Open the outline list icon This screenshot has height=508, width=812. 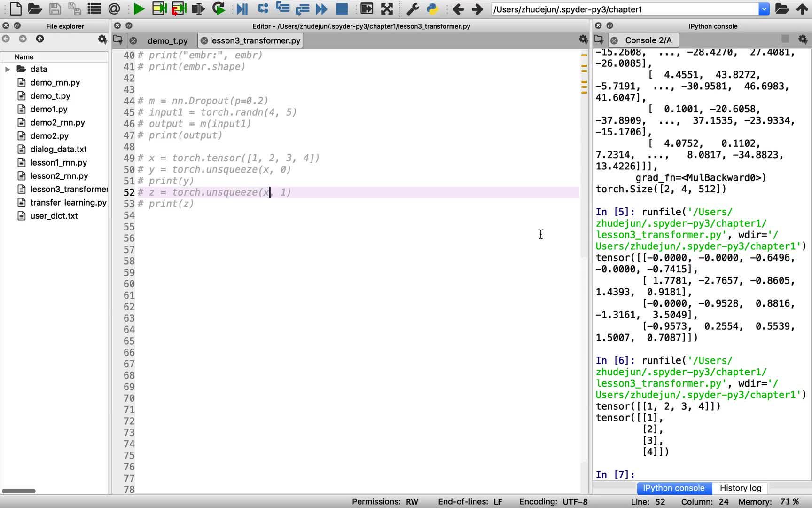(x=94, y=8)
